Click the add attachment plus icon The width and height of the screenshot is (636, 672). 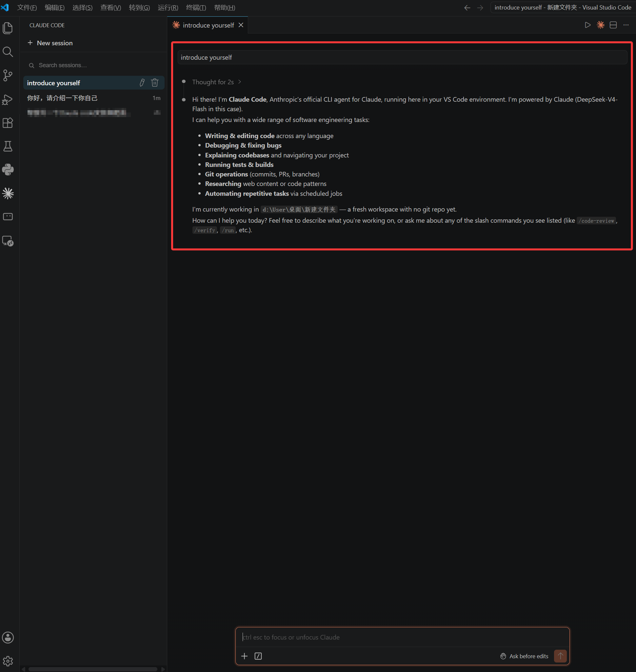tap(244, 656)
